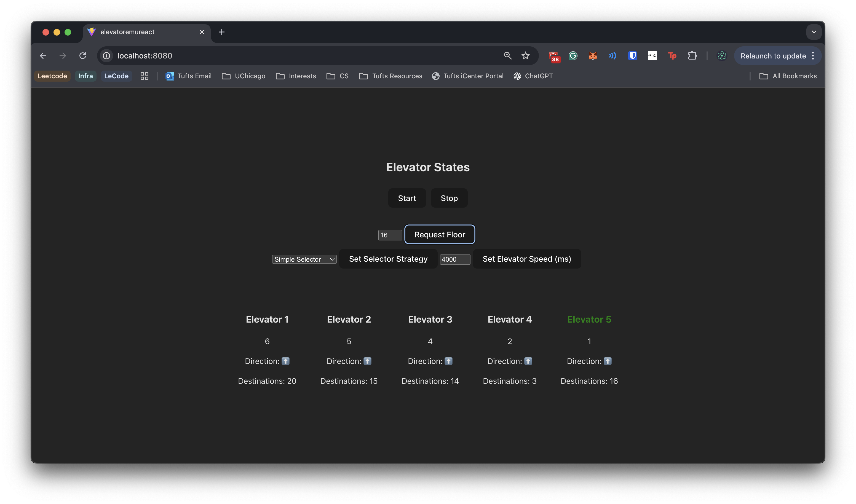Open the Grammarly extension icon
This screenshot has width=856, height=504.
coord(573,56)
